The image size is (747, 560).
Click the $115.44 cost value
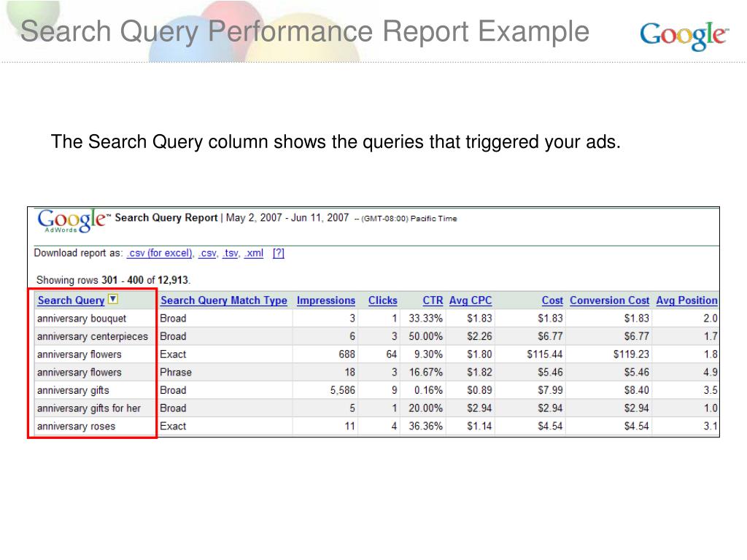coord(545,355)
